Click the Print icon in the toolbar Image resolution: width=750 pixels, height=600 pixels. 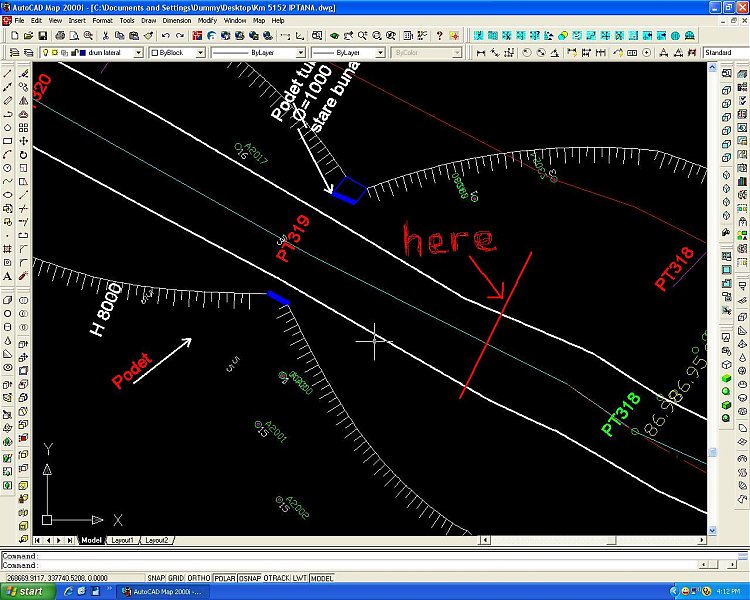(62, 36)
